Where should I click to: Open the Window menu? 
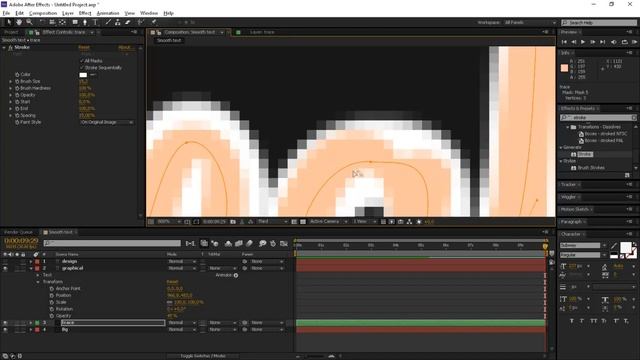(x=149, y=13)
